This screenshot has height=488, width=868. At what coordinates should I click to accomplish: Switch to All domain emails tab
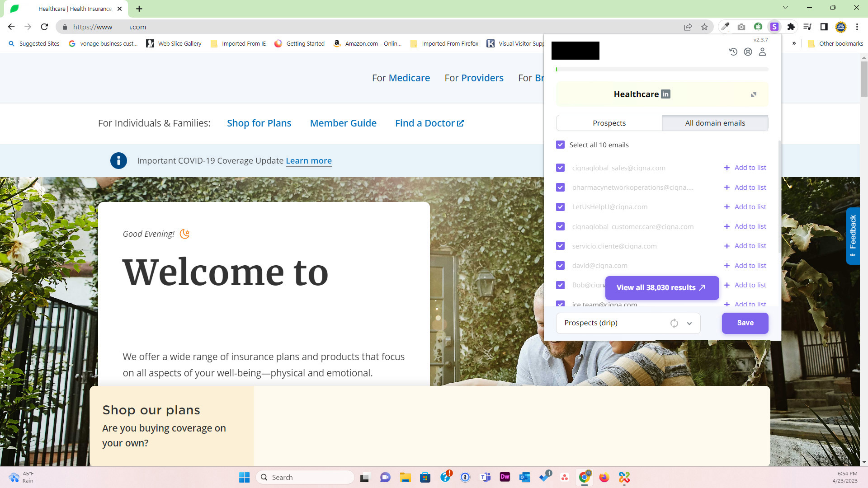coord(715,123)
